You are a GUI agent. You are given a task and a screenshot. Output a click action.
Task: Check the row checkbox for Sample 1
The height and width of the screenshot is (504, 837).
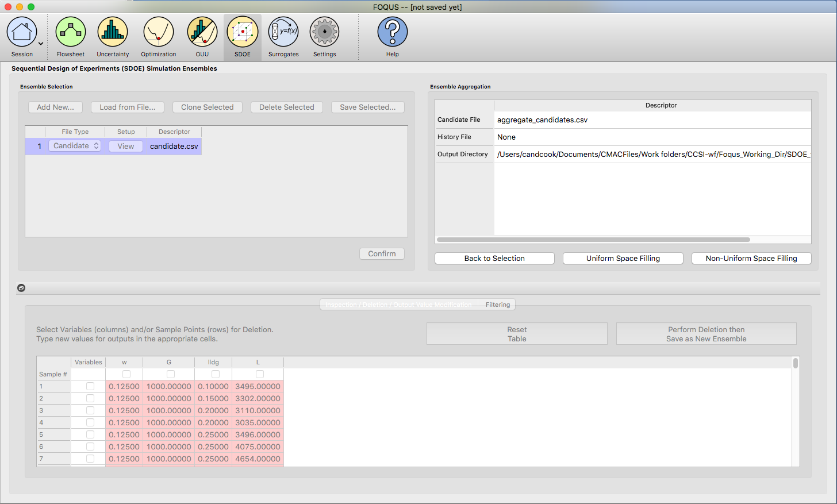point(90,386)
